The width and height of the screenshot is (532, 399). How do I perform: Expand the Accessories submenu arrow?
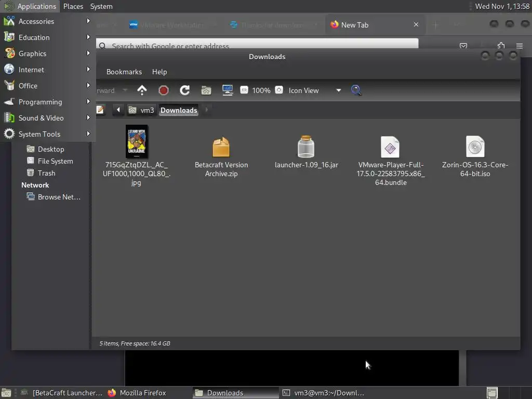88,21
